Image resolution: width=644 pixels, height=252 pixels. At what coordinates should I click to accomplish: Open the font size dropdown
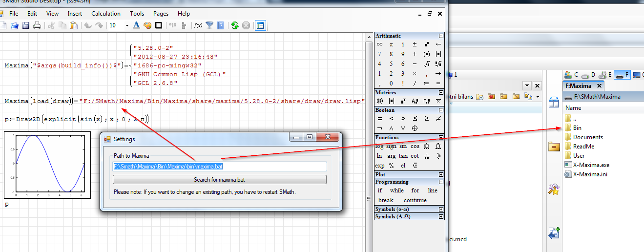[127, 25]
